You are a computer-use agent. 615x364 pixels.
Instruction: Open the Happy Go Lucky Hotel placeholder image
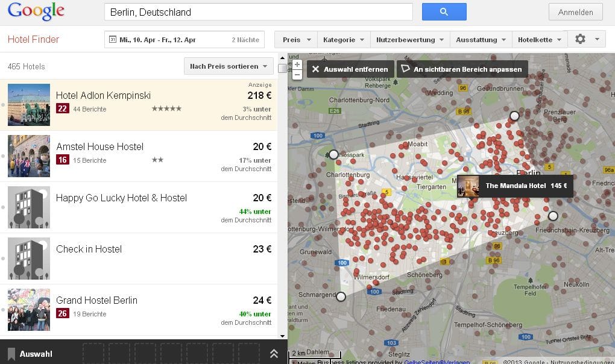coord(29,207)
